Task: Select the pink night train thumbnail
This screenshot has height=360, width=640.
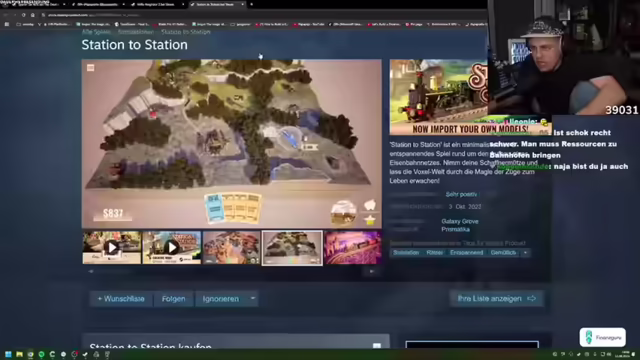Action: [x=353, y=247]
